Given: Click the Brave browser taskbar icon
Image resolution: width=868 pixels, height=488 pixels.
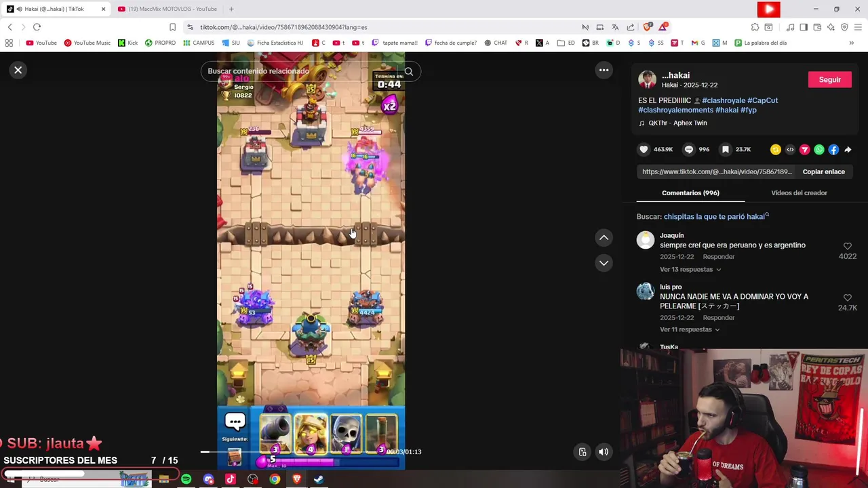Looking at the screenshot, I should [x=296, y=479].
